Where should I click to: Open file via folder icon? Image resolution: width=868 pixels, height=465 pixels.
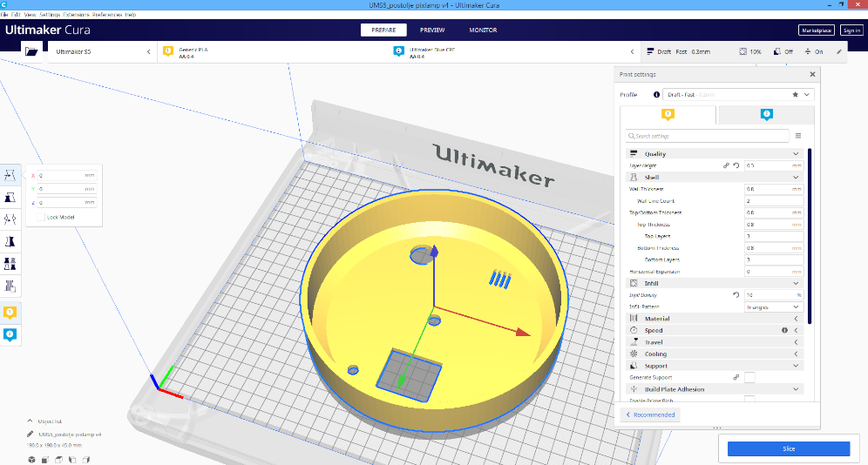pos(31,51)
